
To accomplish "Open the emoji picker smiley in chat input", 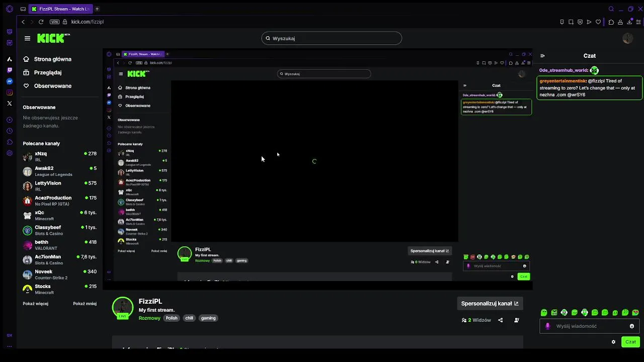I will click(x=632, y=326).
